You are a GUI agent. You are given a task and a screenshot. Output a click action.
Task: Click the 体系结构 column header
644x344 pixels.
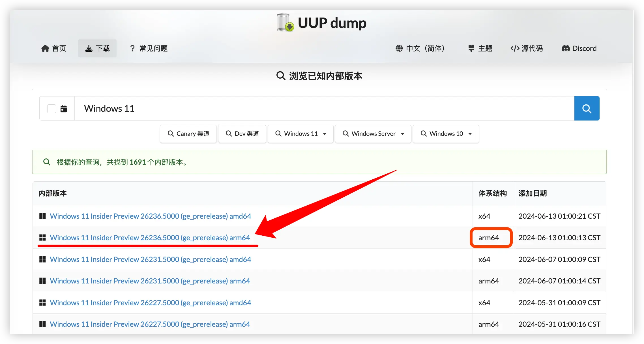coord(493,193)
